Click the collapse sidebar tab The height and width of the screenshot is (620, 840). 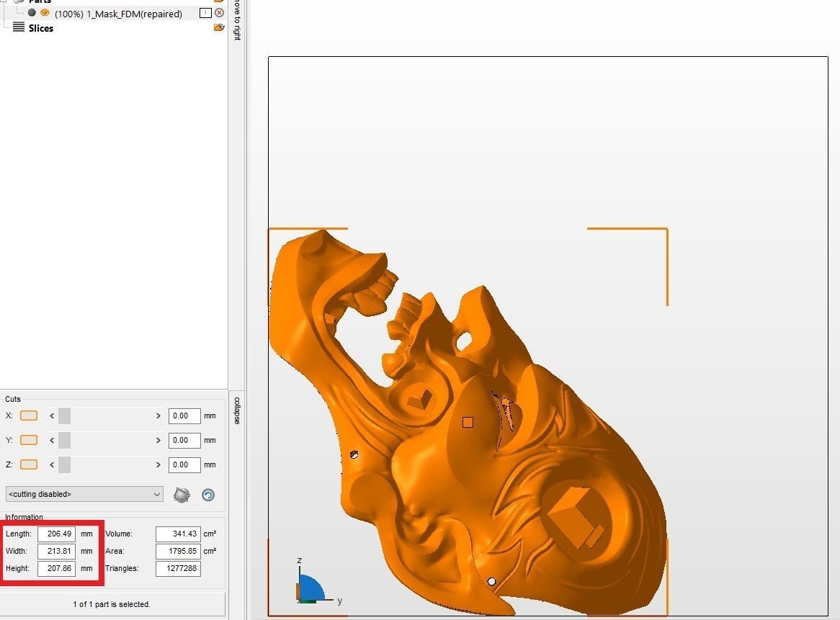pyautogui.click(x=237, y=410)
